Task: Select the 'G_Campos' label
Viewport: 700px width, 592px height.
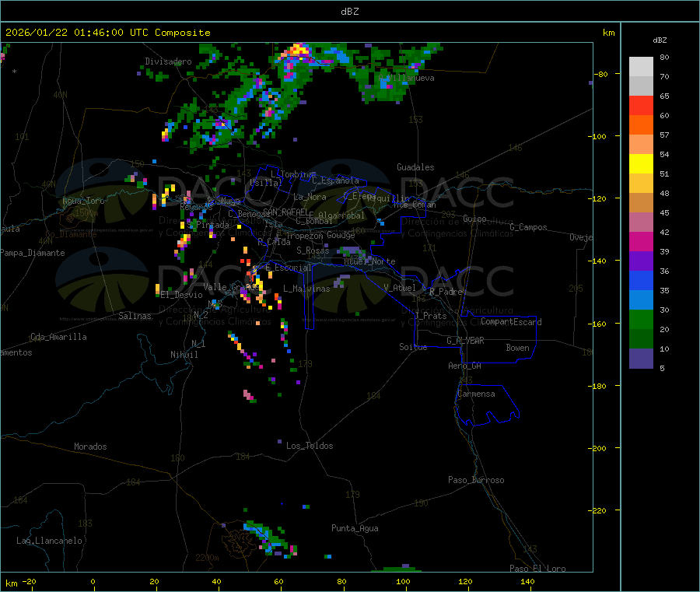Action: click(x=528, y=227)
